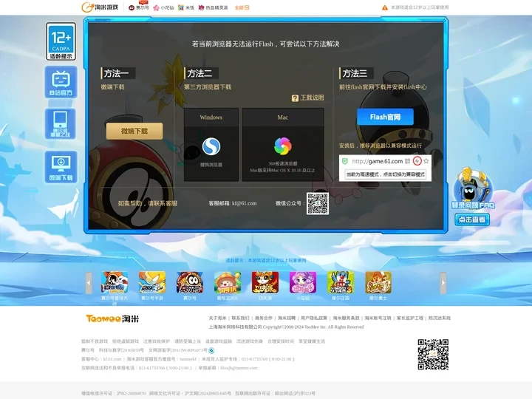Open the 赛尔号星球大战 game thumbnail
The width and height of the screenshot is (532, 399).
(115, 282)
